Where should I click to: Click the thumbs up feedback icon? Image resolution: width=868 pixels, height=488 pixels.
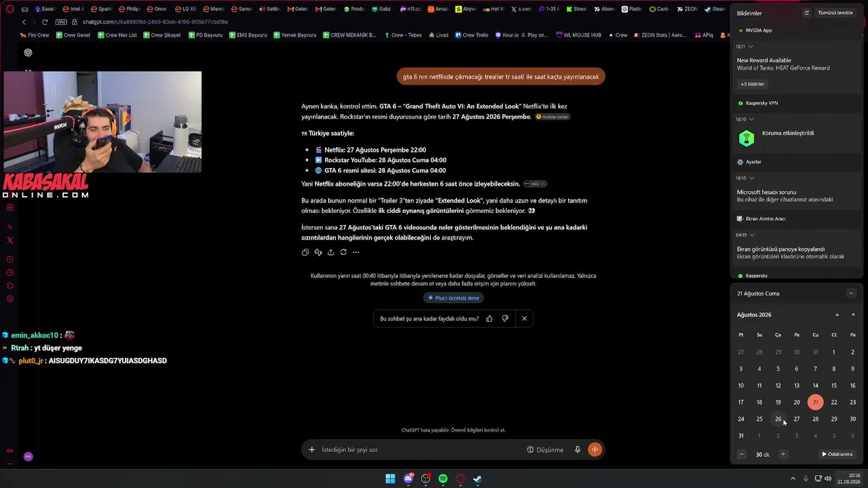[x=489, y=319]
